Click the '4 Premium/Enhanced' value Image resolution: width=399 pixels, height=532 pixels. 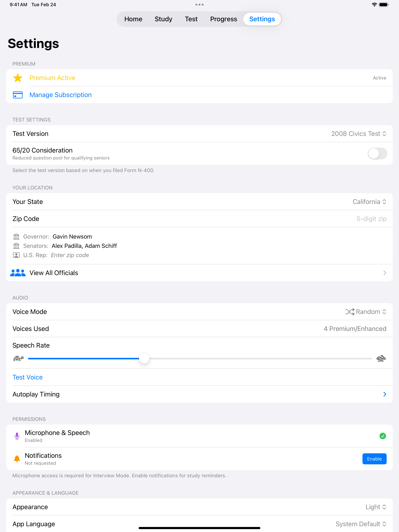pos(355,328)
